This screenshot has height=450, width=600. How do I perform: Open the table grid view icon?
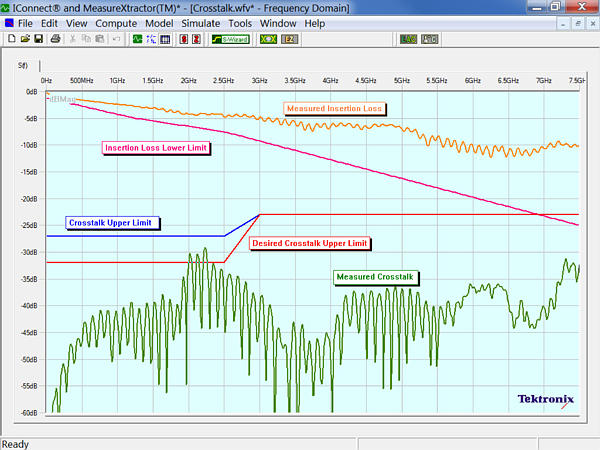(x=165, y=39)
